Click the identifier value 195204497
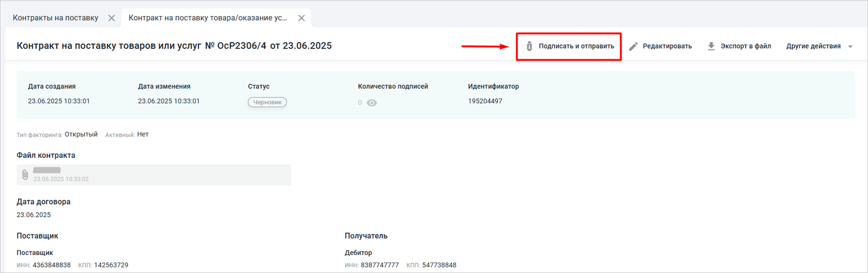Screen dimensions: 868x273 tap(485, 101)
